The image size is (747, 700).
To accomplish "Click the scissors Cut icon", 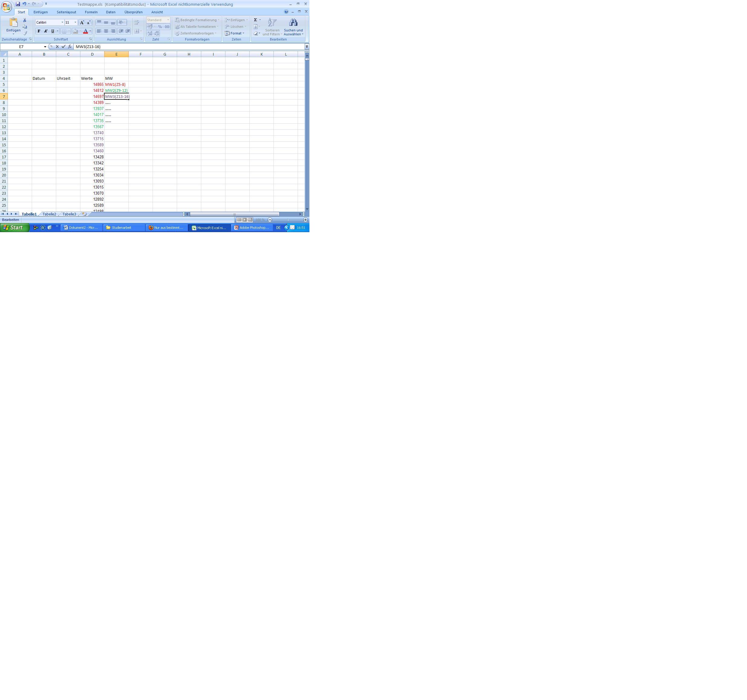I will 25,20.
